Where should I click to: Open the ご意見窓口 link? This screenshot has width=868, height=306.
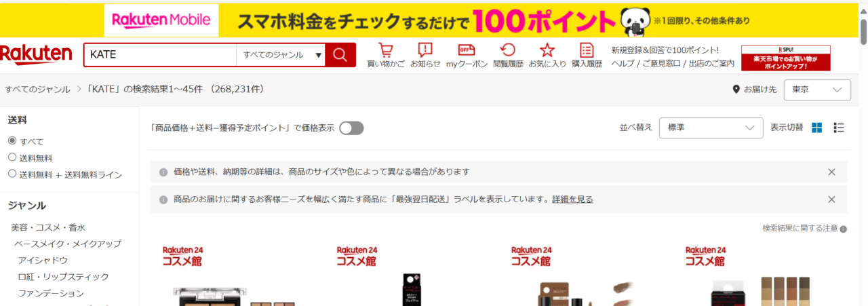(661, 63)
